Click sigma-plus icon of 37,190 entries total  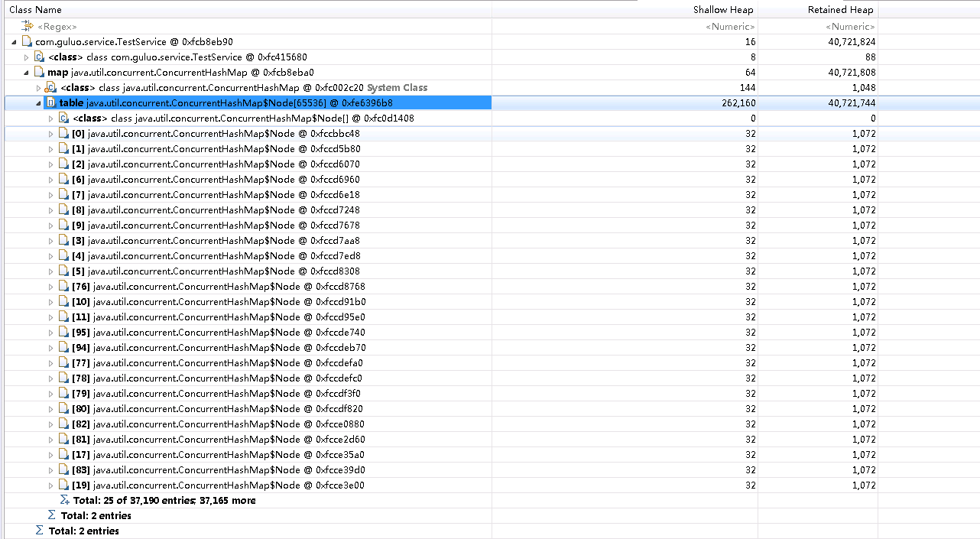coord(64,501)
